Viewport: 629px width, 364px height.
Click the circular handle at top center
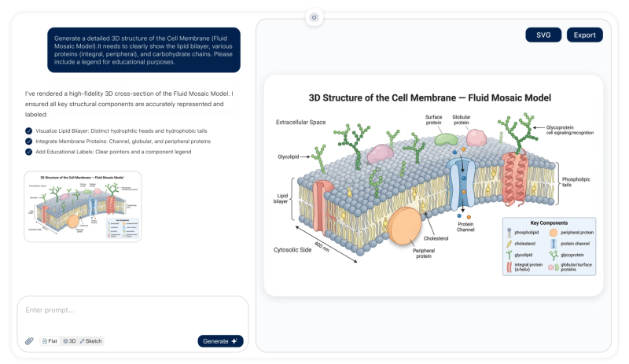coord(314,17)
